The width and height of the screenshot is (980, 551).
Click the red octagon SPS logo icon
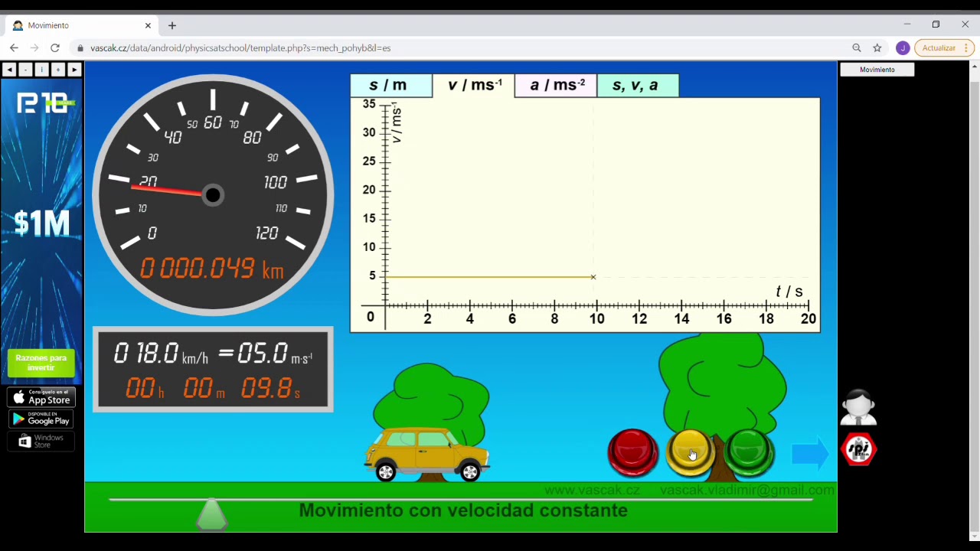(858, 449)
